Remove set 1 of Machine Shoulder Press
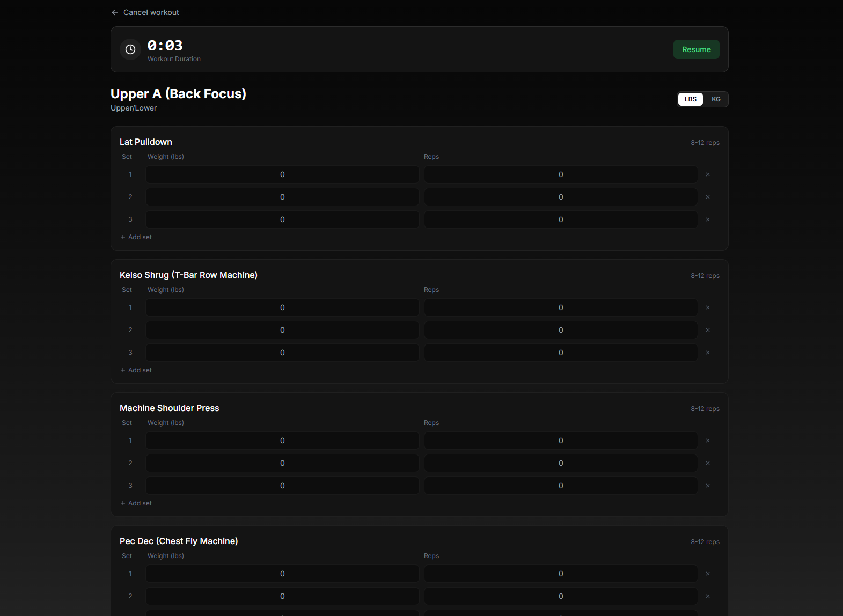Viewport: 843px width, 616px height. (708, 441)
